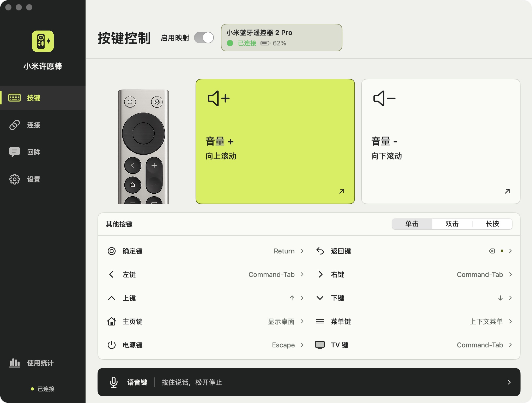Open 电源键 Escape mapping
Image resolution: width=532 pixels, height=403 pixels.
click(x=205, y=345)
